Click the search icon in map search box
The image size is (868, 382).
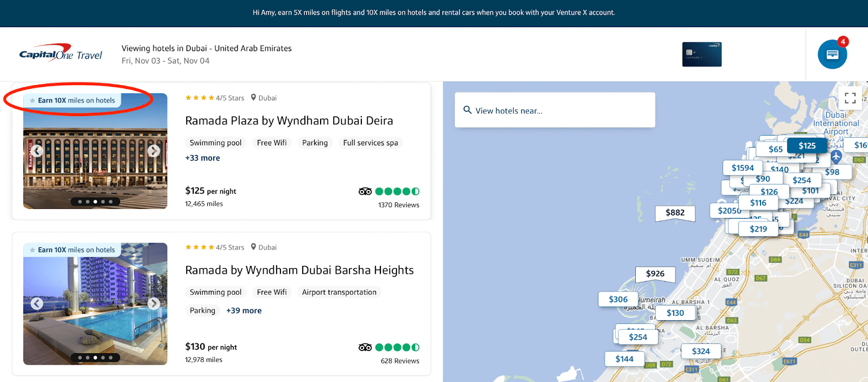tap(467, 110)
